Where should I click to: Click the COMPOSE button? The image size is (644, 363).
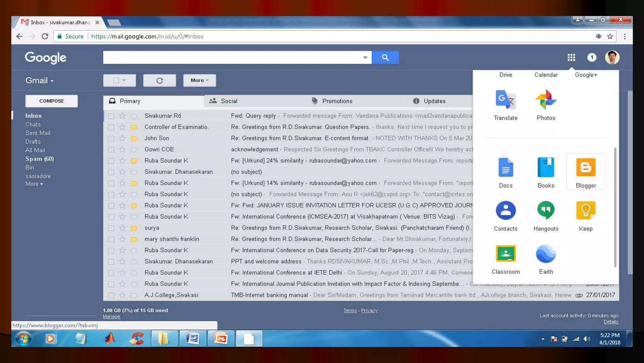pyautogui.click(x=52, y=101)
